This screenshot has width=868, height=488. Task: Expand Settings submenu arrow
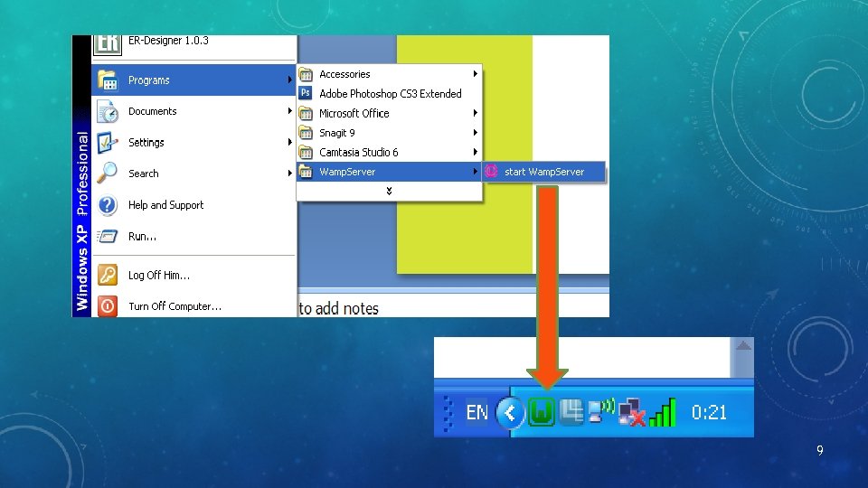(x=289, y=142)
